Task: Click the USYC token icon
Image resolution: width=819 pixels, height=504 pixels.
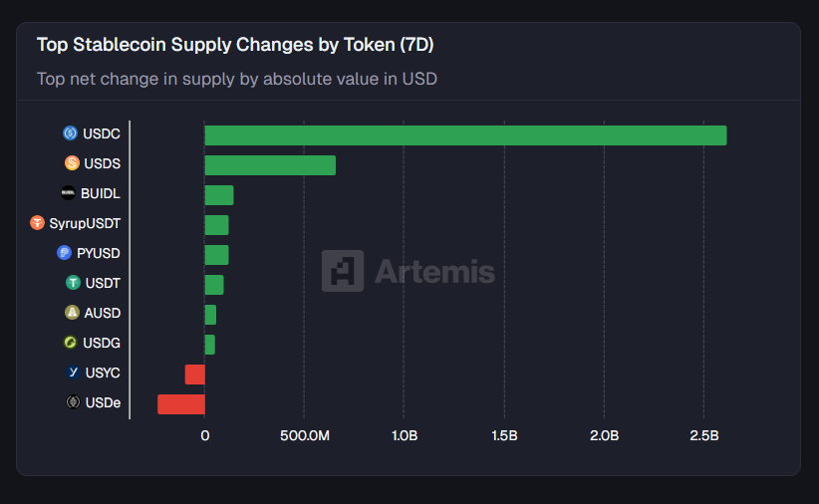Action: click(73, 373)
